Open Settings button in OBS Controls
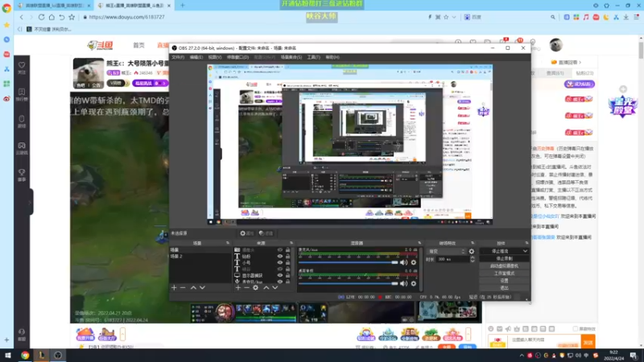Screen dimensions: 644x362 [x=505, y=281]
